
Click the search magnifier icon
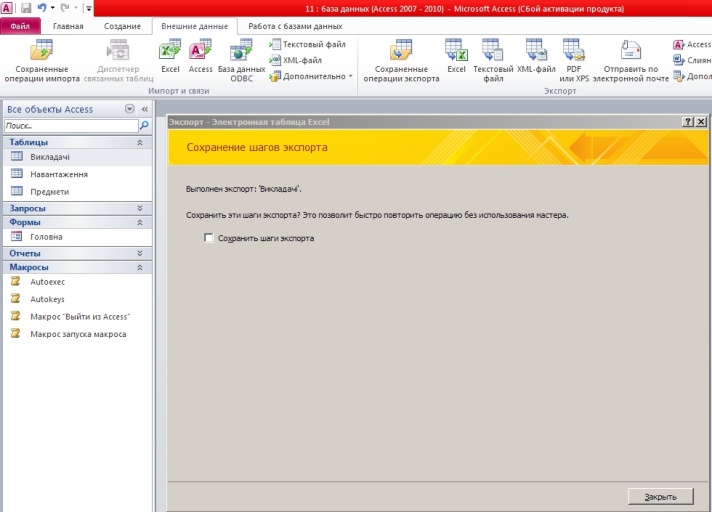[x=144, y=125]
